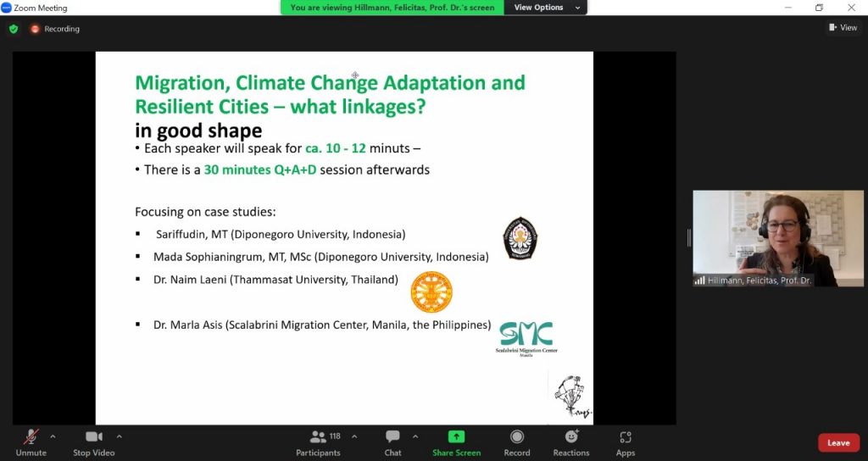Screen dimensions: 868x461
Task: Click the green encryption shield icon
Action: tap(14, 29)
